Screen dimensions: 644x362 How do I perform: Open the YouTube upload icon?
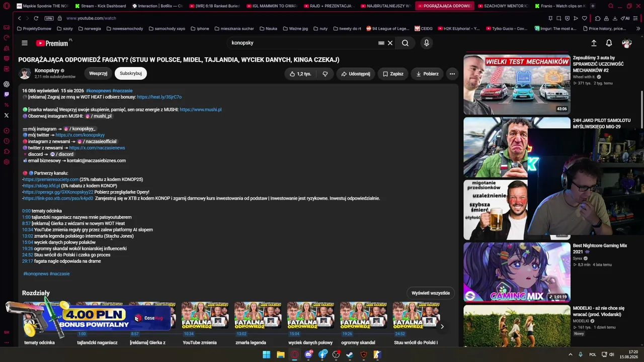pyautogui.click(x=594, y=43)
